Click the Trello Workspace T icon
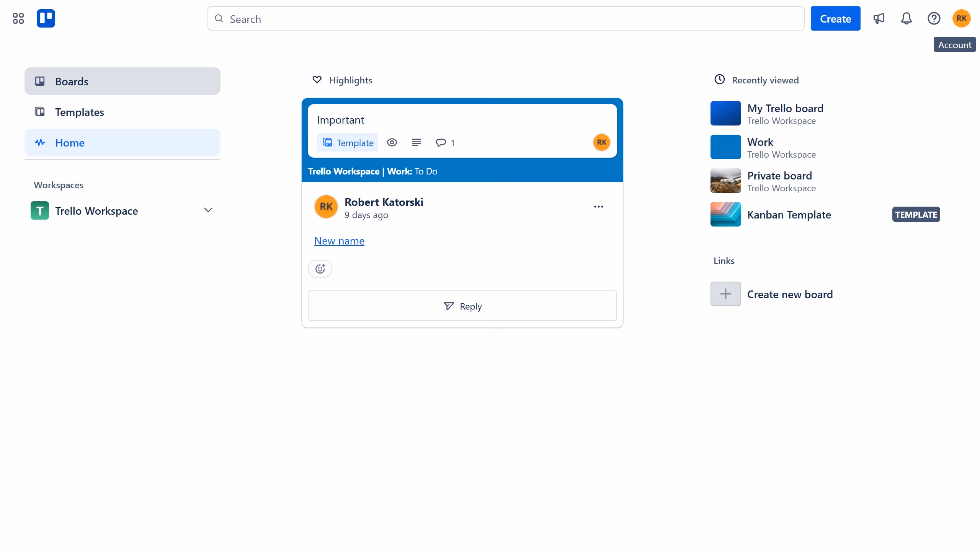This screenshot has width=980, height=551. 40,210
